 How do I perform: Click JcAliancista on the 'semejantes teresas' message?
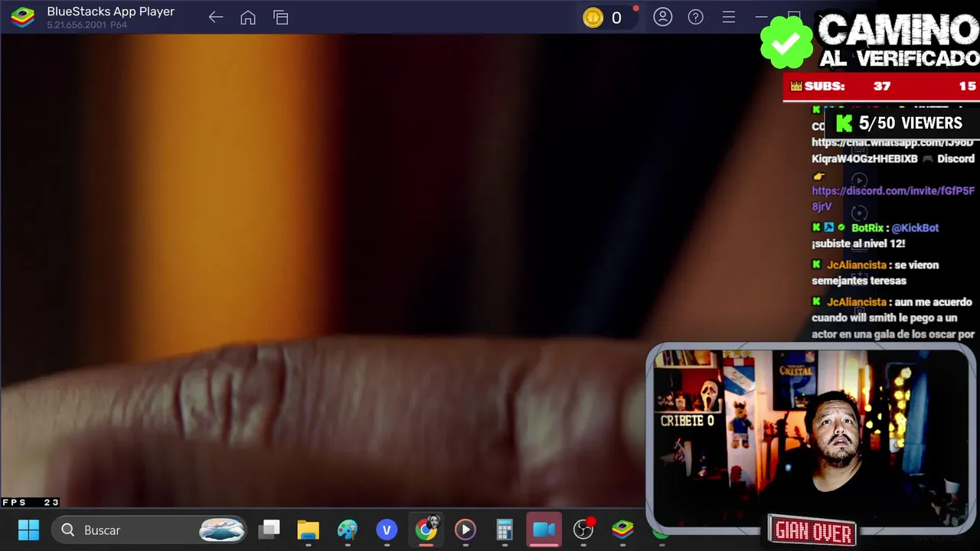click(857, 265)
